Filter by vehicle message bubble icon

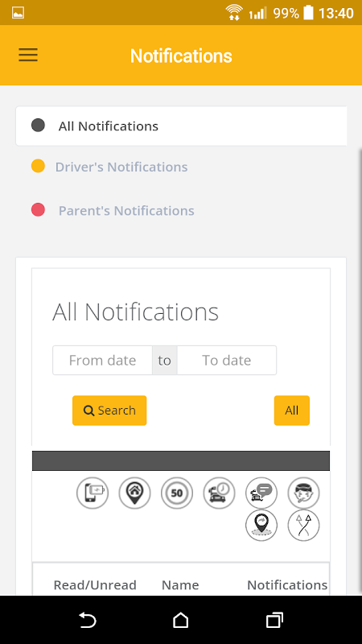coord(261,493)
